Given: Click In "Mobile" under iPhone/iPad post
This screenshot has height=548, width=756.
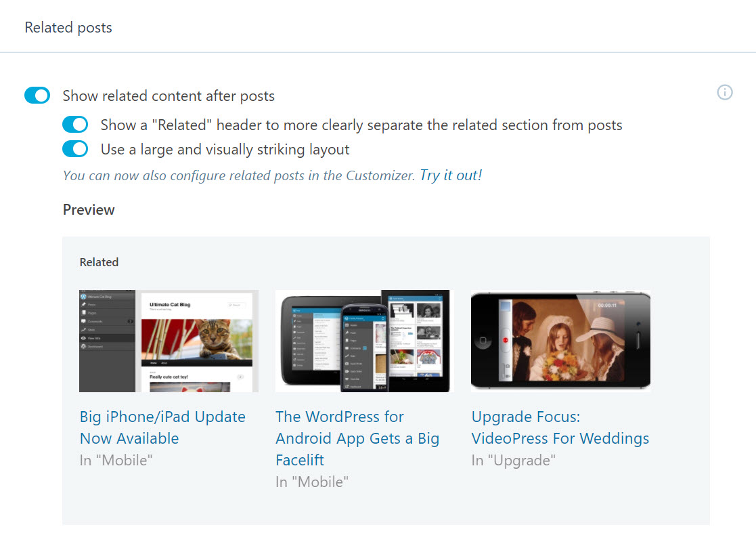Looking at the screenshot, I should coord(116,460).
